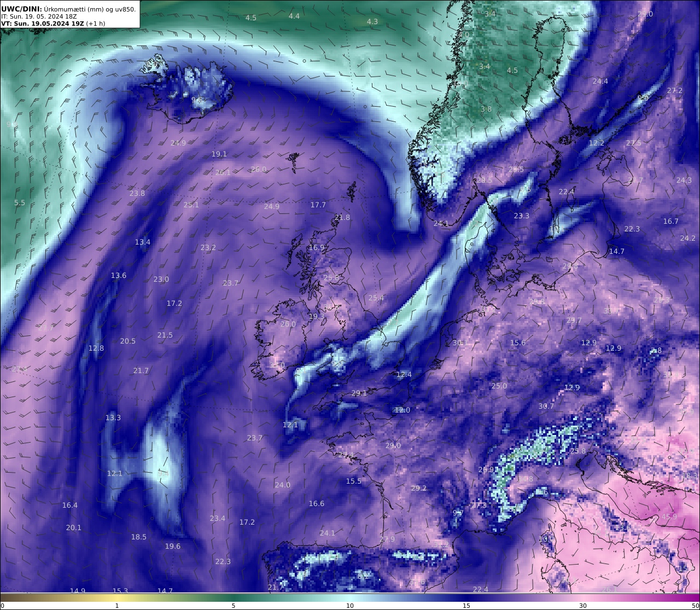Viewport: 700px width, 610px height.
Task: Click the 13.3 value label
Action: pyautogui.click(x=113, y=418)
